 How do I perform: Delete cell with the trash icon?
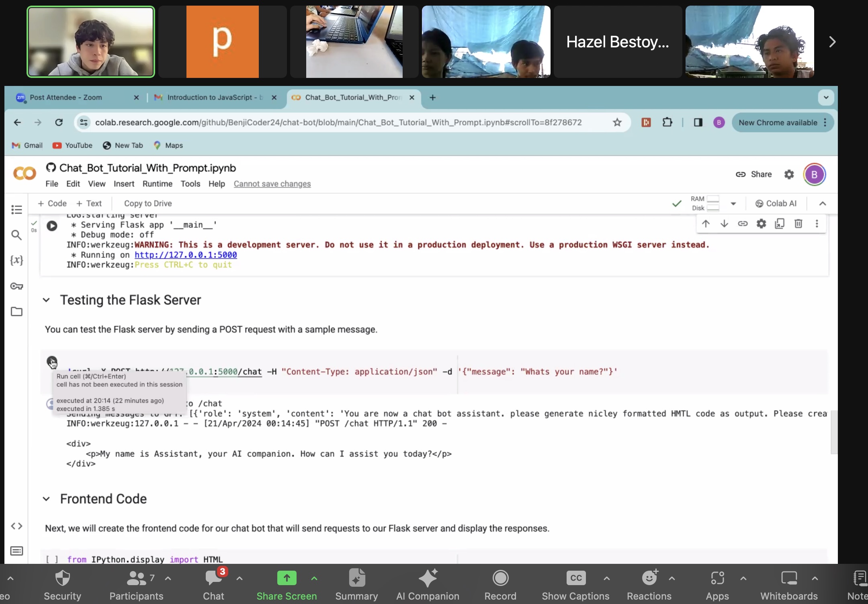[798, 224]
